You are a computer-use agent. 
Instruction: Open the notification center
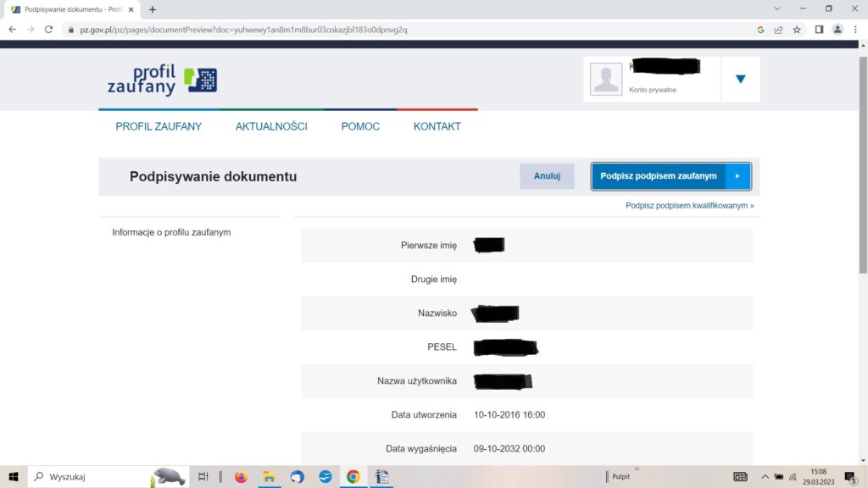[x=851, y=476]
